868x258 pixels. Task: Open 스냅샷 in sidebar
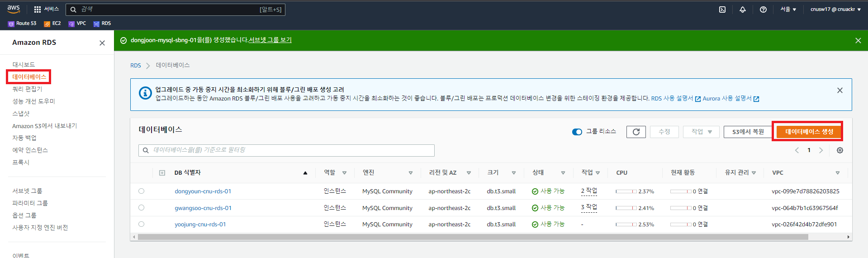point(21,114)
